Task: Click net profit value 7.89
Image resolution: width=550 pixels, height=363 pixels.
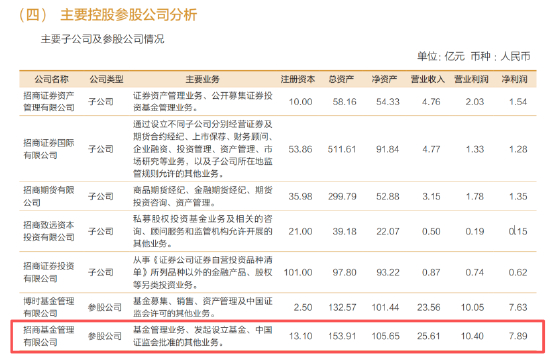Action: pos(518,336)
